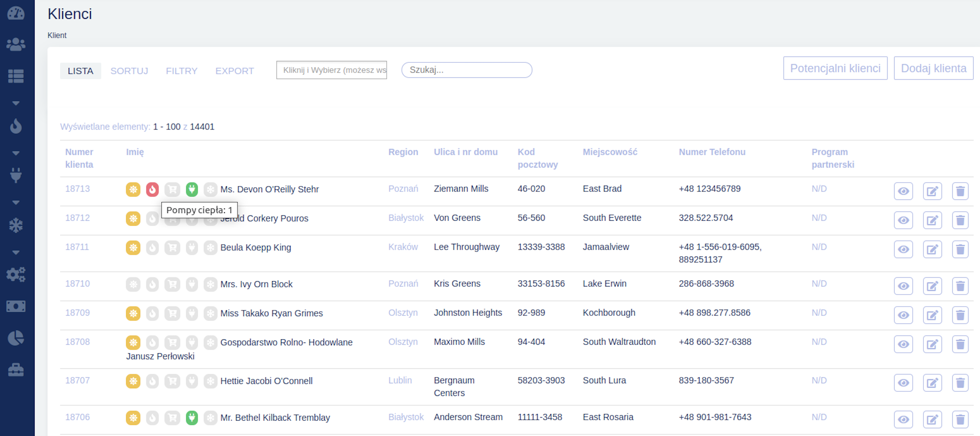View client 18710 with the eye icon
The image size is (980, 436).
point(903,286)
